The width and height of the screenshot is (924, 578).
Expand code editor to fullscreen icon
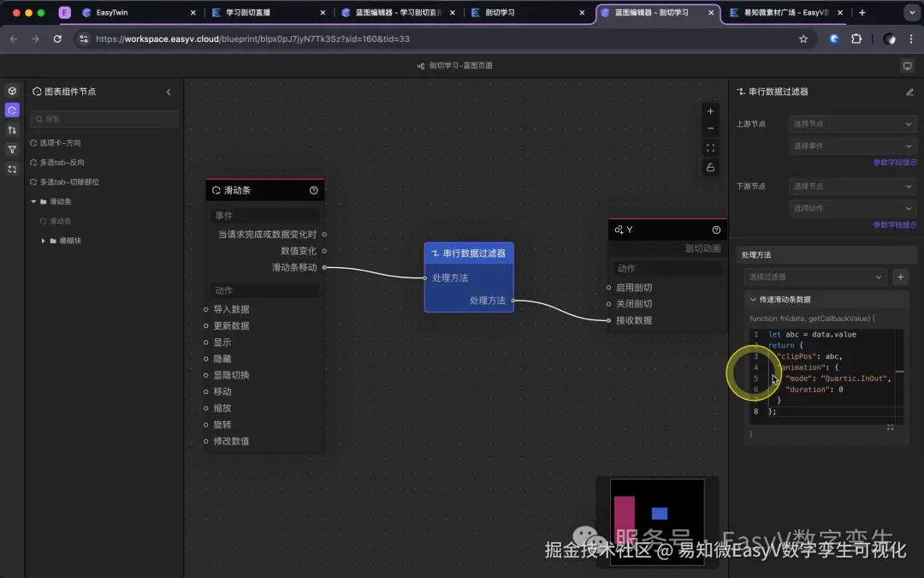coord(890,427)
